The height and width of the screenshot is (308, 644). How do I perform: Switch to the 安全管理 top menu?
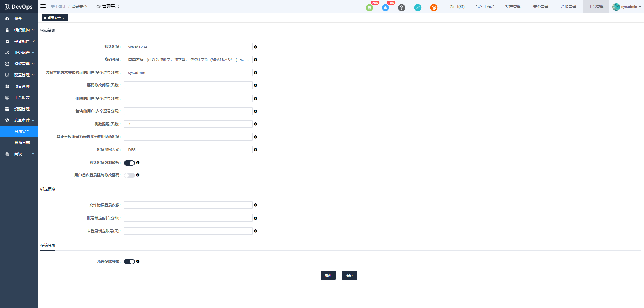pyautogui.click(x=540, y=7)
